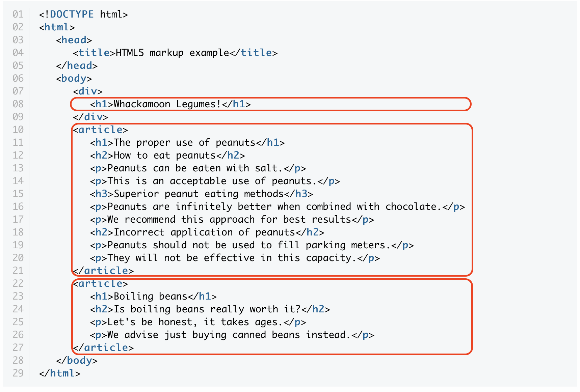Select the title text HTML5 markup example
Screen dimensions: 580x392
[x=173, y=53]
